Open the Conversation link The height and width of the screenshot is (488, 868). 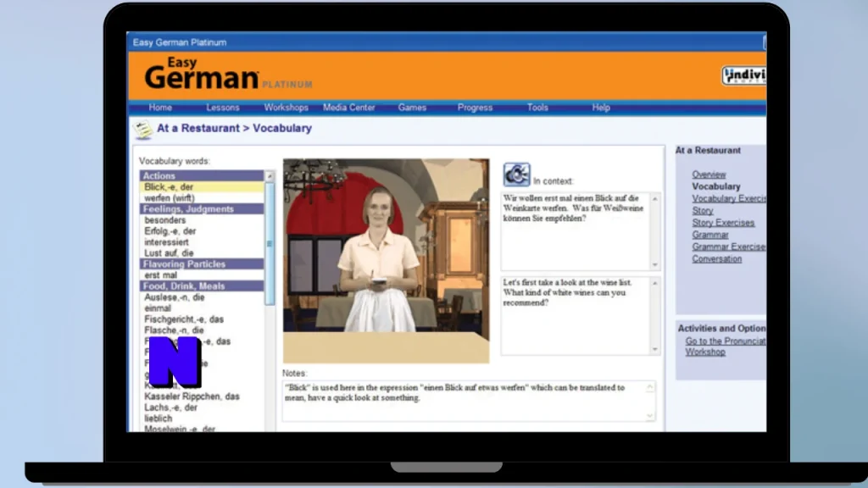717,259
